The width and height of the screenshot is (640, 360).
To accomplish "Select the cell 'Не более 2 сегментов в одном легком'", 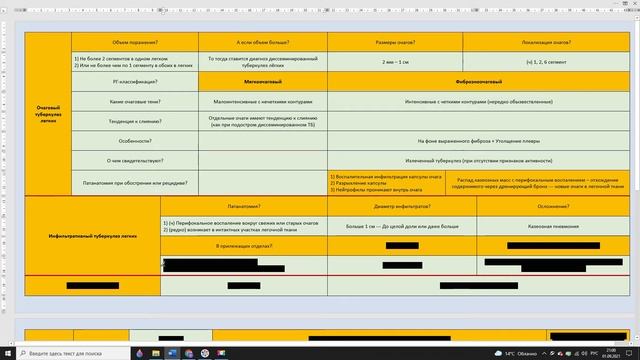I will coord(135,62).
